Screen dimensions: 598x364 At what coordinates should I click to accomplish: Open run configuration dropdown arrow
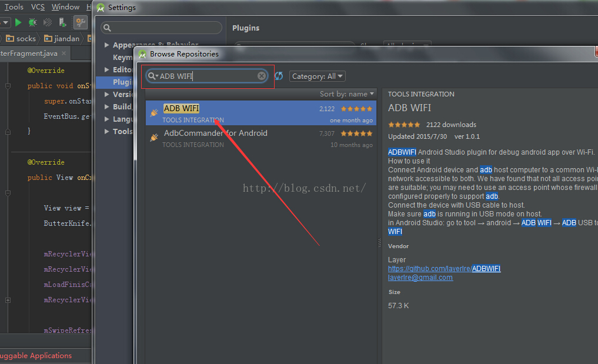click(x=6, y=22)
